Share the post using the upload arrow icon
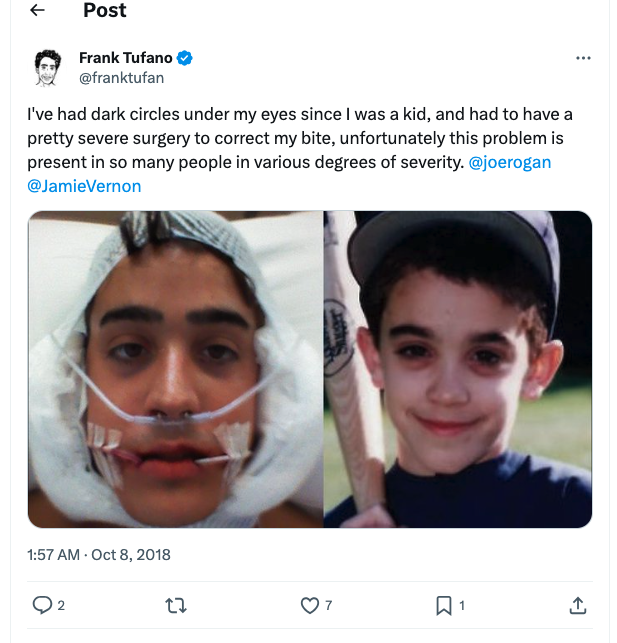617x643 pixels. [x=577, y=605]
